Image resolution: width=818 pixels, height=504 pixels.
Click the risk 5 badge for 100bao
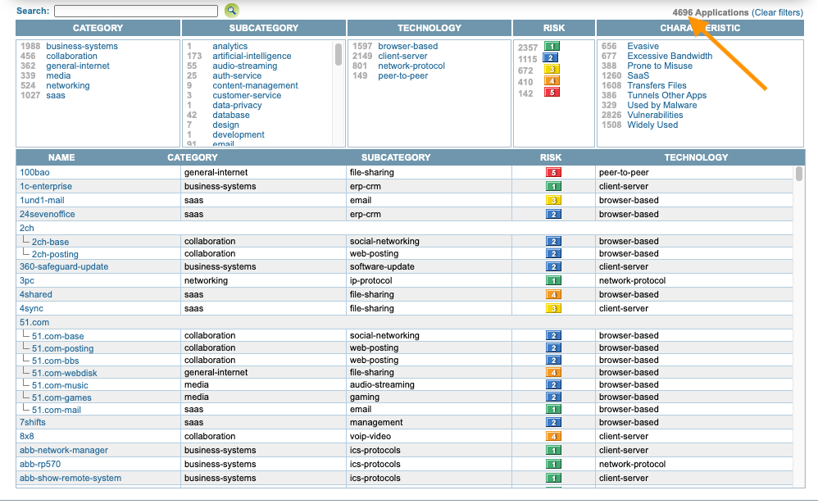click(553, 172)
